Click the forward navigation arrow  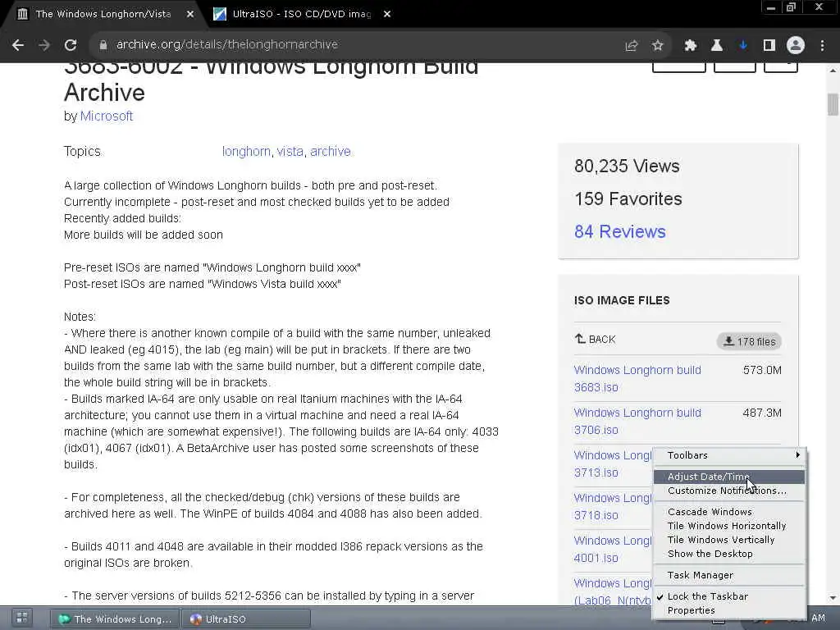44,46
